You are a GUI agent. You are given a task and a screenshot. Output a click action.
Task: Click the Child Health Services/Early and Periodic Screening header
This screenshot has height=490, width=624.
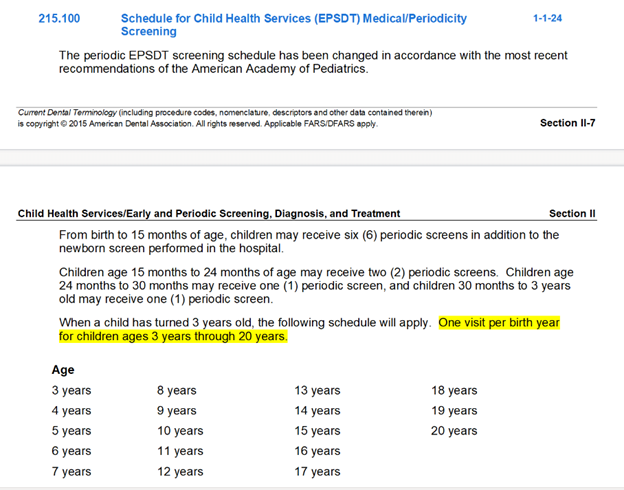pyautogui.click(x=209, y=213)
